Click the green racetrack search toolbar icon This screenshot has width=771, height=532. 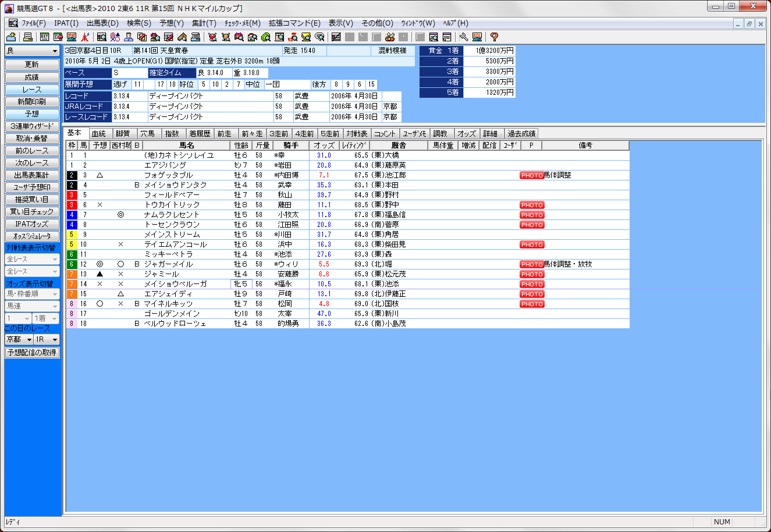[x=266, y=37]
